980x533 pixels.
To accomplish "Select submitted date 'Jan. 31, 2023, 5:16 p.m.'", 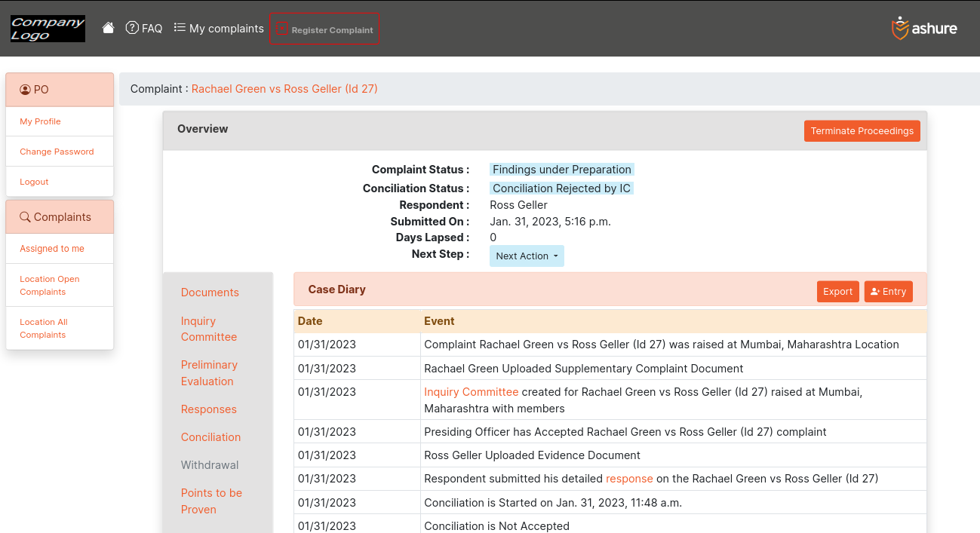I will coord(550,222).
